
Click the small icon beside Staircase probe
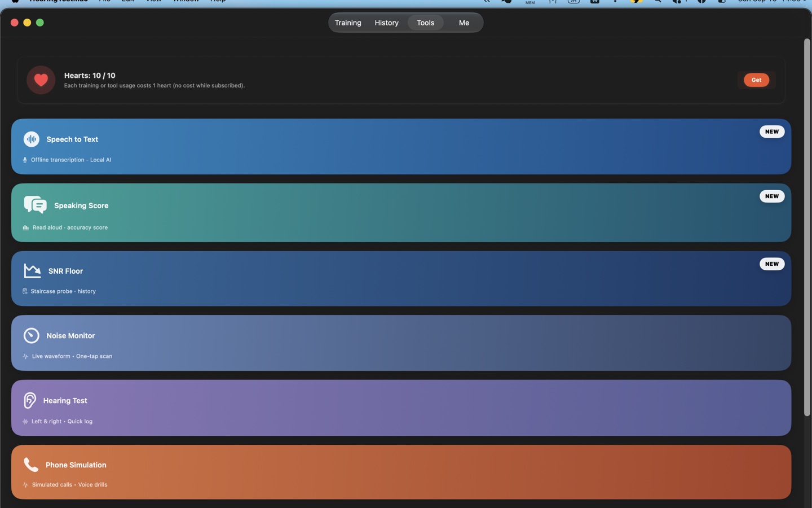tap(25, 291)
